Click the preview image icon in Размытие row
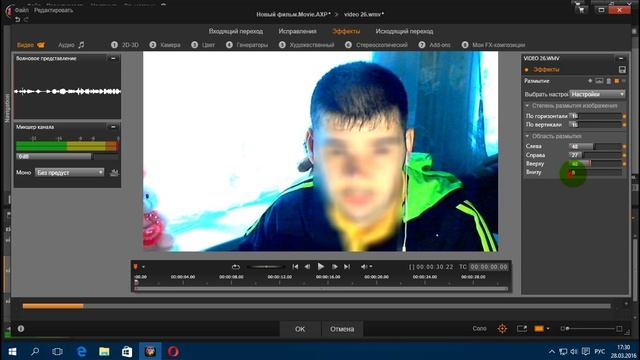The width and height of the screenshot is (640, 360). point(599,81)
